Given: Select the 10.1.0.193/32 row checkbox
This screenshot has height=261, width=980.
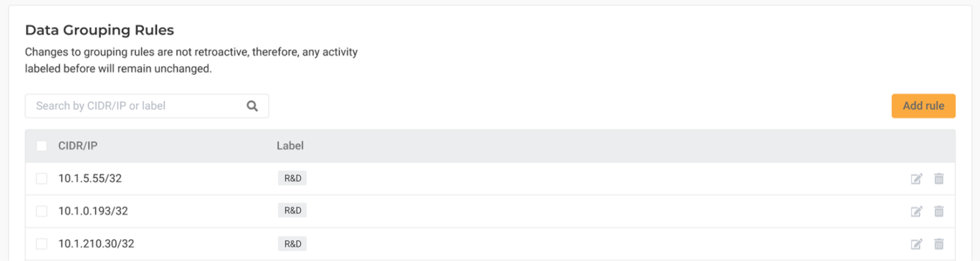Looking at the screenshot, I should (42, 211).
